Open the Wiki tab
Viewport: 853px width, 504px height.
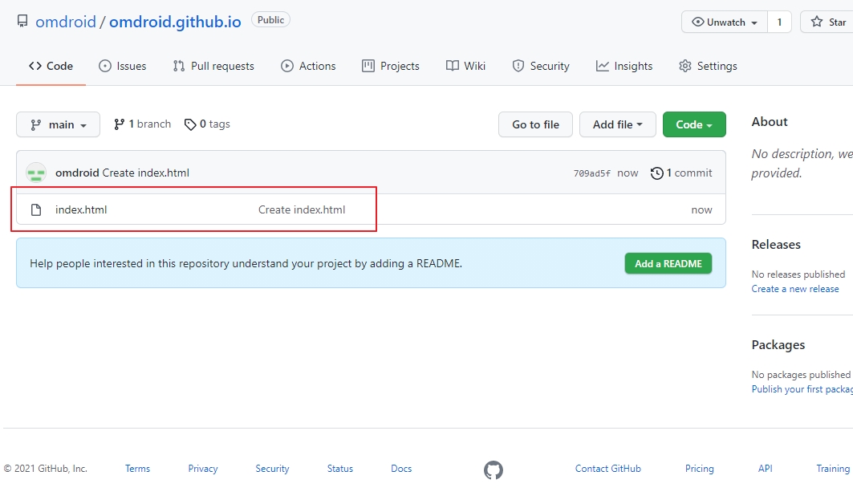pos(465,66)
